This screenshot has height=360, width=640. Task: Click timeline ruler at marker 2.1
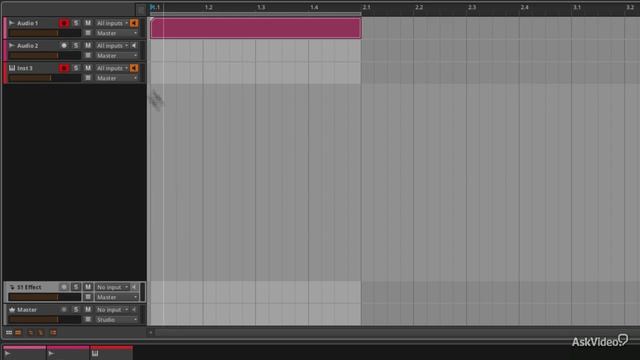[366, 7]
